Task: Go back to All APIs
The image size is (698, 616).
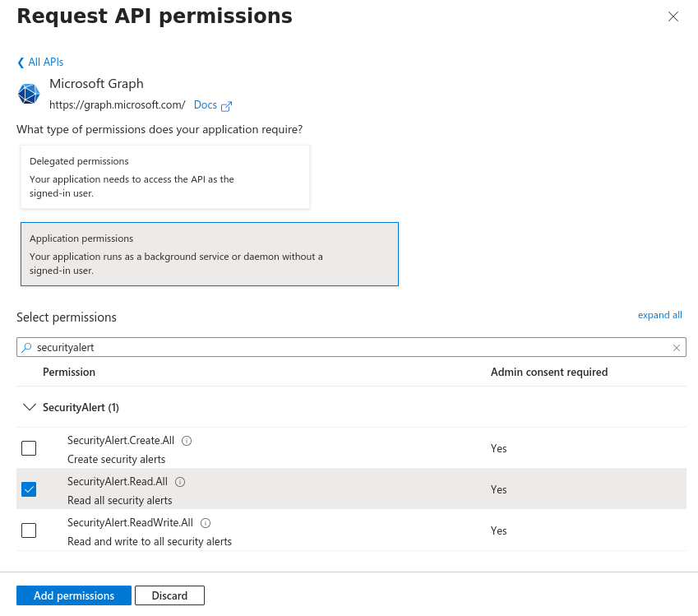Action: (x=40, y=62)
